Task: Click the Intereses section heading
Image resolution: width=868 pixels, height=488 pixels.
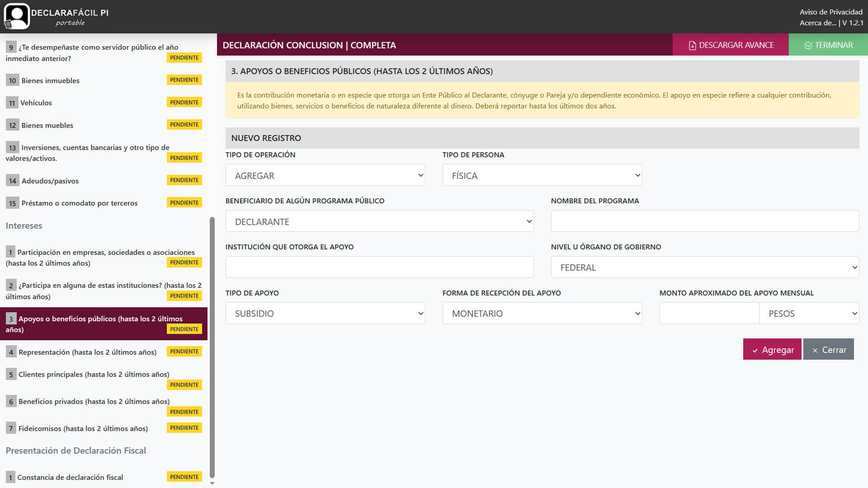Action: click(24, 225)
